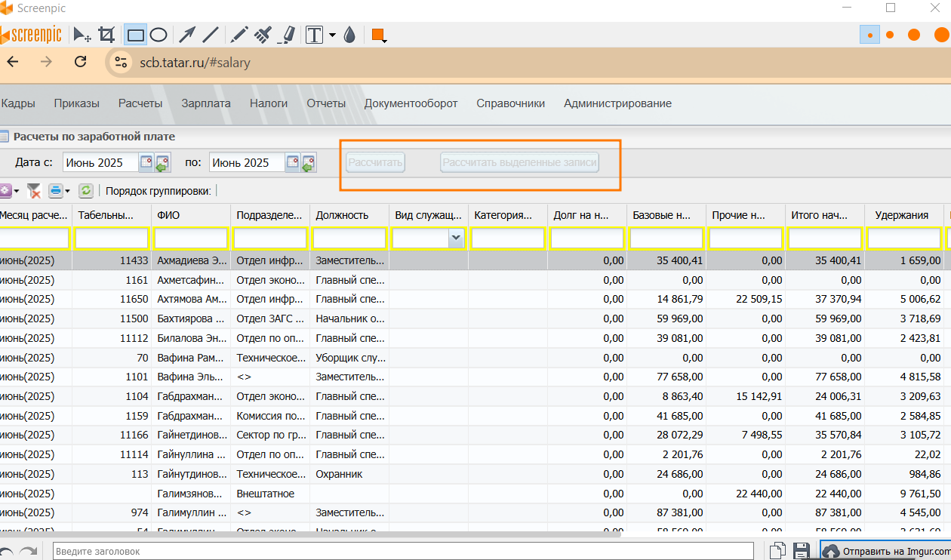951x560 pixels.
Task: Click filter field under Удержания column
Action: (x=904, y=238)
